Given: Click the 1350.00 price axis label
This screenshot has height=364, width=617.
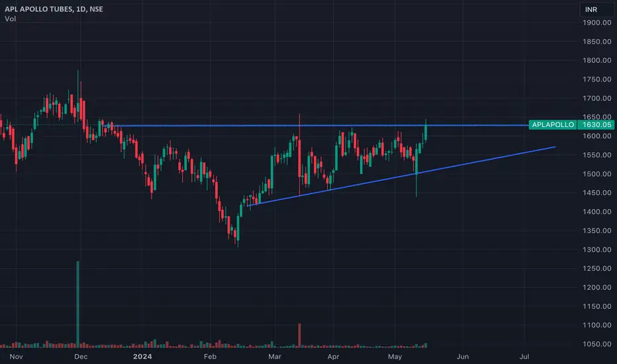Looking at the screenshot, I should pyautogui.click(x=597, y=230).
